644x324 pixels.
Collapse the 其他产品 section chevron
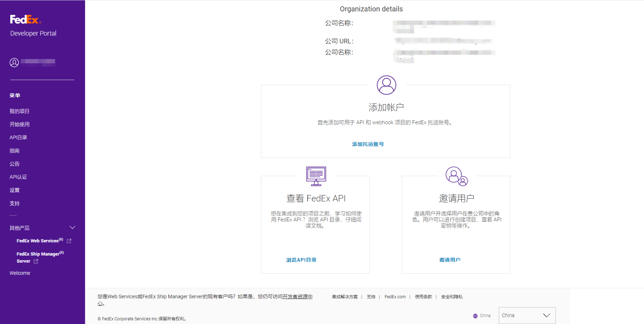click(x=72, y=228)
